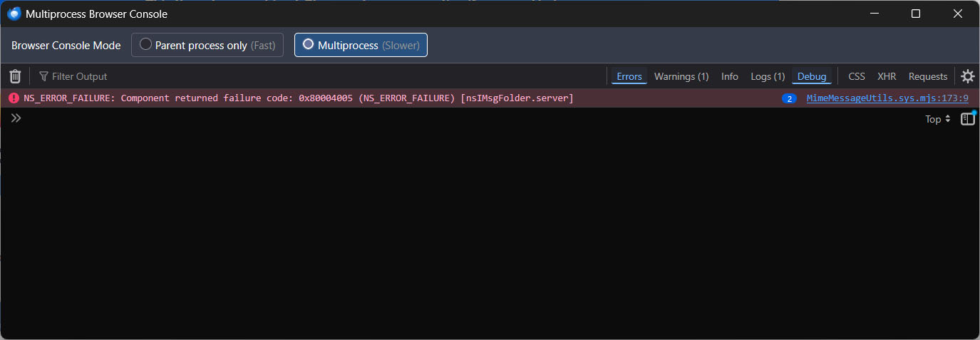This screenshot has height=340, width=980.
Task: Click the Filter Output text field
Action: pyautogui.click(x=321, y=76)
